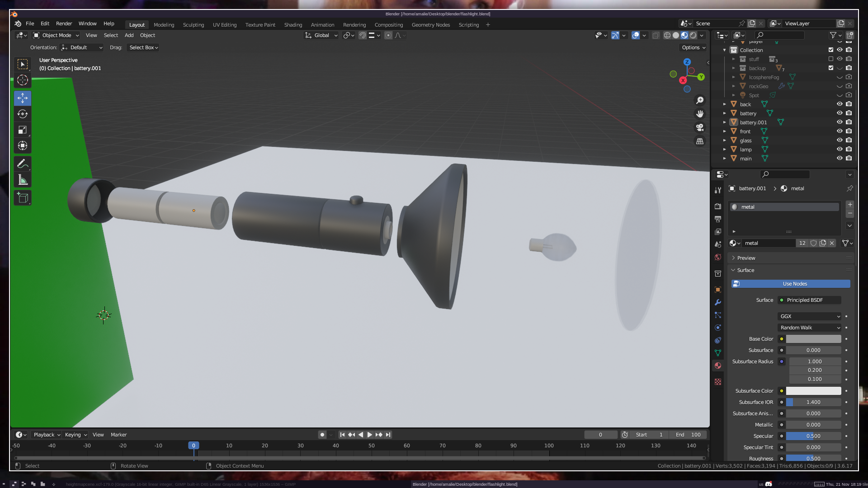868x488 pixels.
Task: Click the Options button in viewport header
Action: (x=693, y=47)
